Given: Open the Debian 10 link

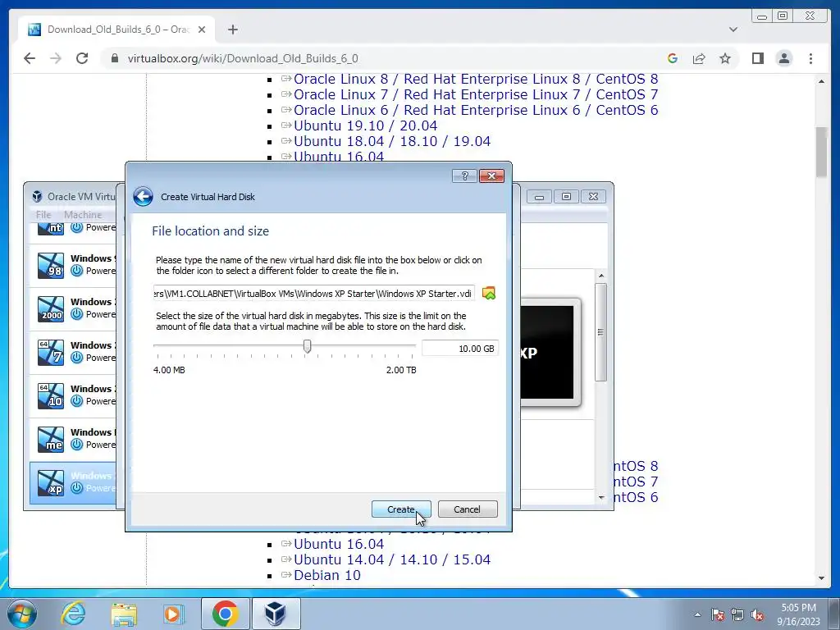Looking at the screenshot, I should [326, 575].
